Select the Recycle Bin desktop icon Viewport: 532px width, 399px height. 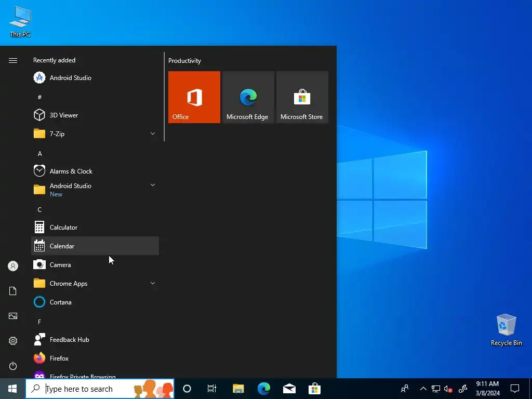click(506, 330)
